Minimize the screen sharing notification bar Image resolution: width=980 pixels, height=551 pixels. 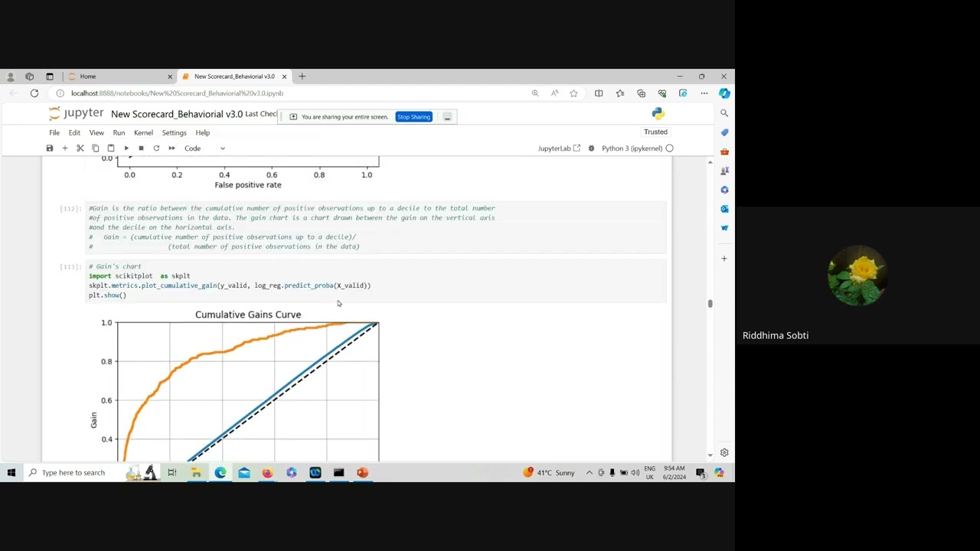point(447,117)
